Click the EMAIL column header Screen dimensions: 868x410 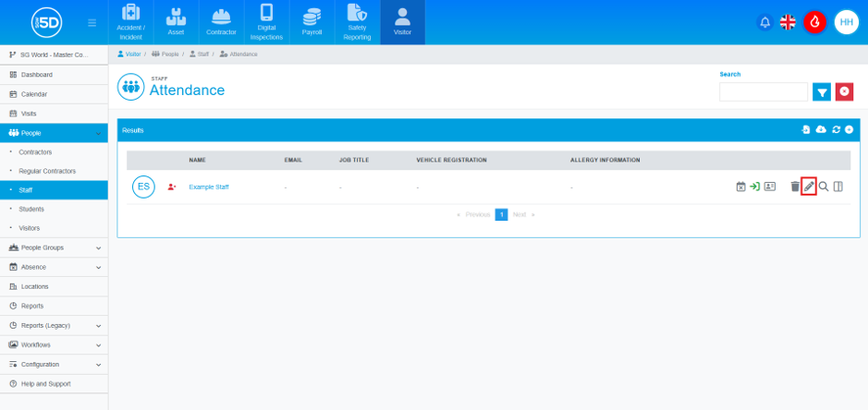coord(293,161)
